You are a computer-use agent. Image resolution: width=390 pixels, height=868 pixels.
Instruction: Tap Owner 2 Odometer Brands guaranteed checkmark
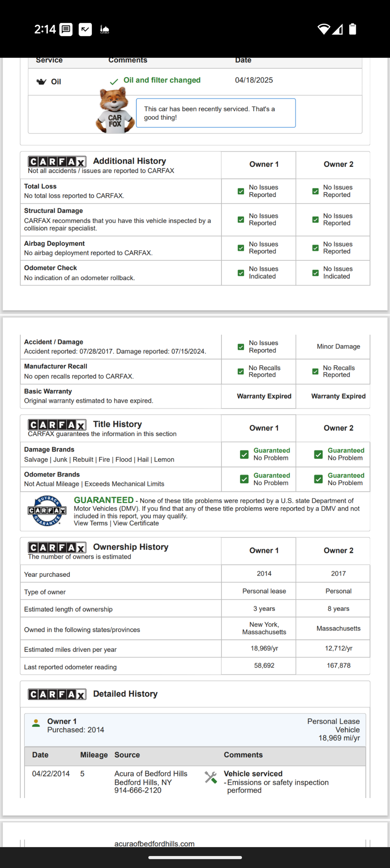tap(318, 479)
